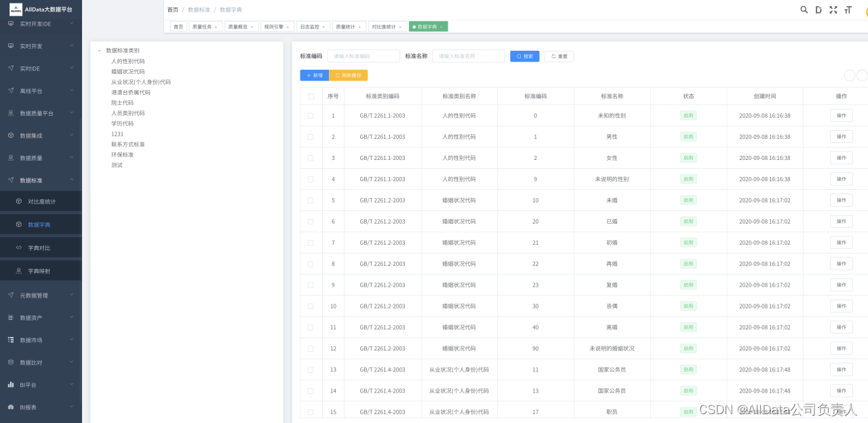Click the 实时开发IDE sidebar icon
This screenshot has height=423, width=868.
[x=11, y=24]
